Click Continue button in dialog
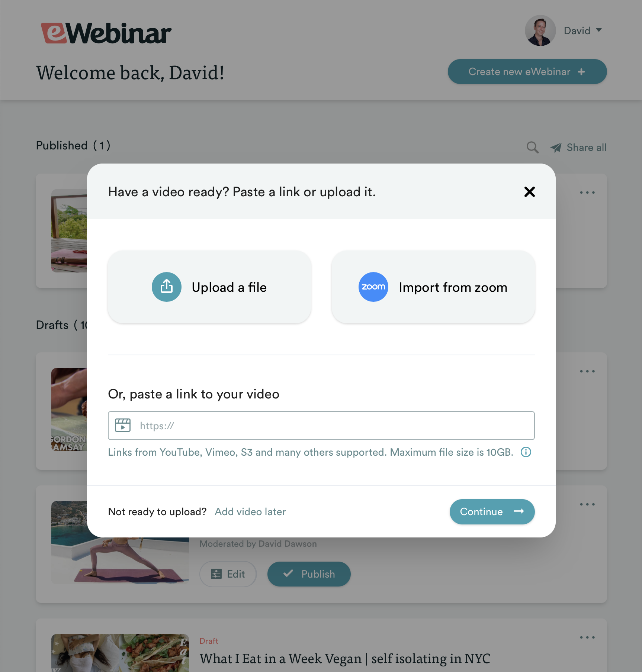642x672 pixels. pos(492,511)
